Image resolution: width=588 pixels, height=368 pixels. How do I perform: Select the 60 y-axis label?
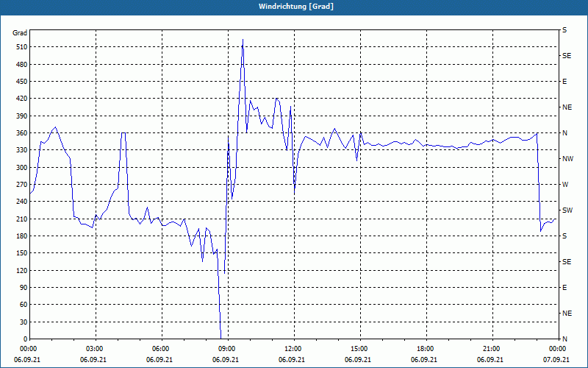pos(24,305)
